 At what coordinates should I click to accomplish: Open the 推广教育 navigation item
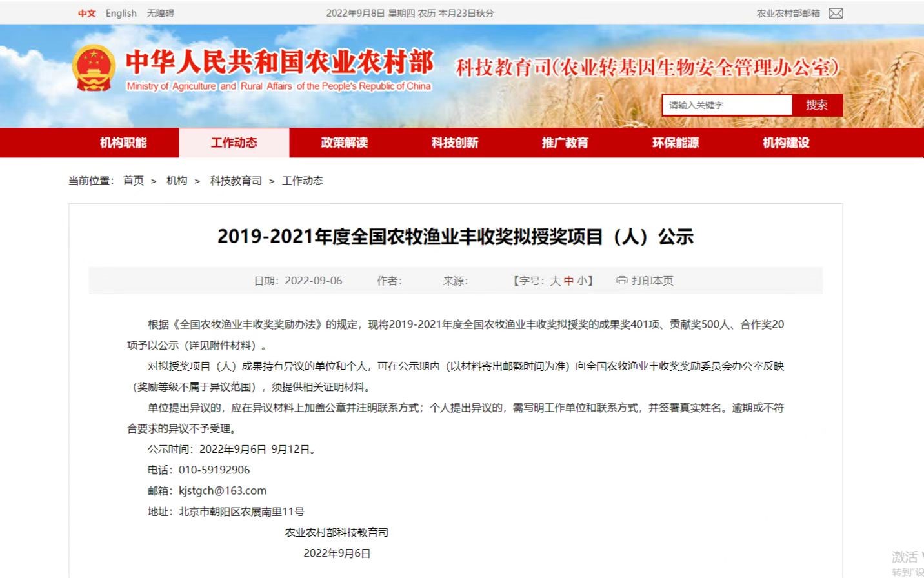[x=565, y=143]
